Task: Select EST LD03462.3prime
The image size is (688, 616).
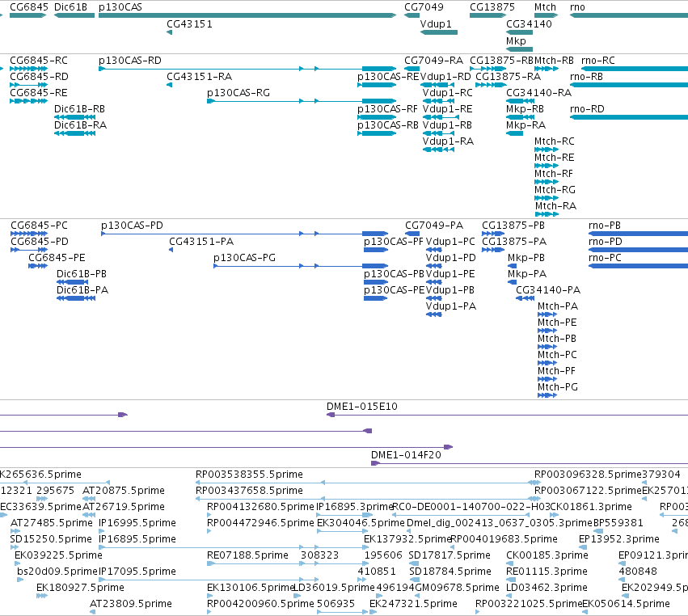Action: (x=547, y=588)
